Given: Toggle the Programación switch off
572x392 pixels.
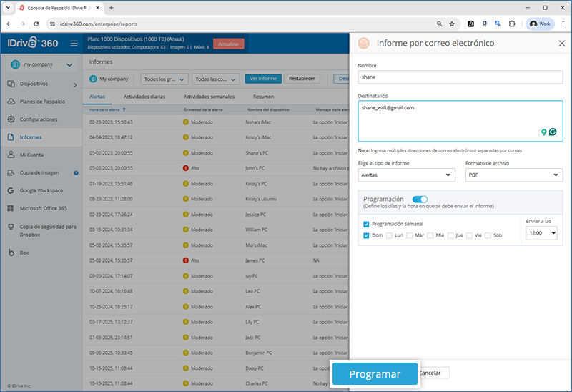Looking at the screenshot, I should (x=420, y=199).
